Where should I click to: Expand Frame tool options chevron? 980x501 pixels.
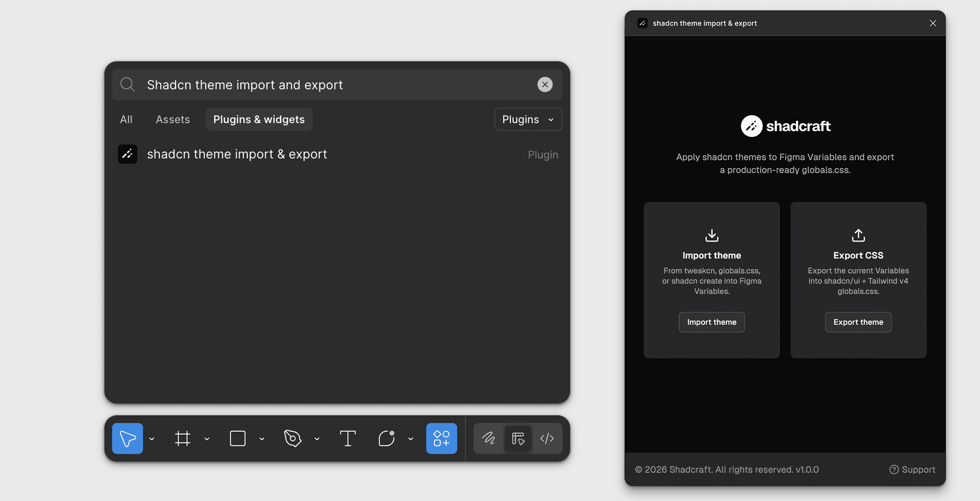(207, 439)
